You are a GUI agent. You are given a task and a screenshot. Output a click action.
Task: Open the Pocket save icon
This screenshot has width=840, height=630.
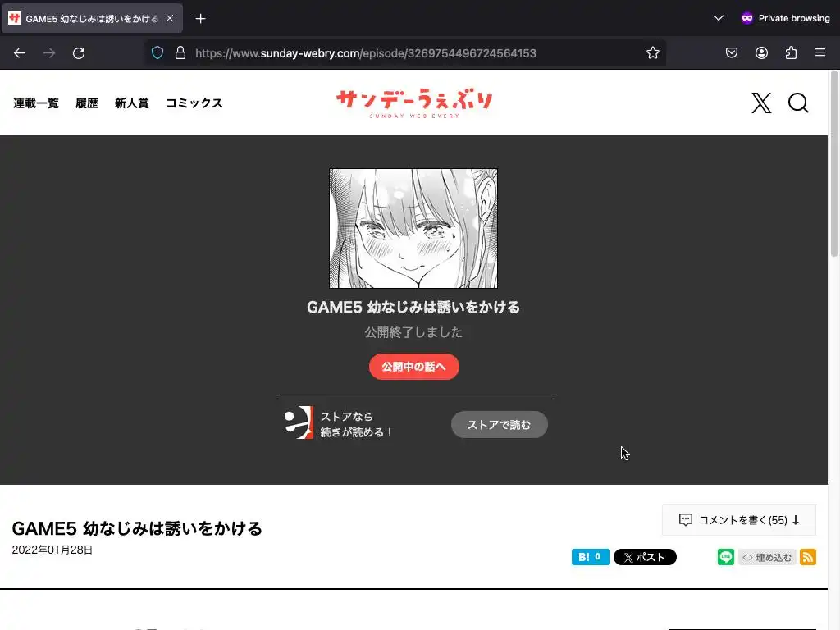[x=731, y=53]
